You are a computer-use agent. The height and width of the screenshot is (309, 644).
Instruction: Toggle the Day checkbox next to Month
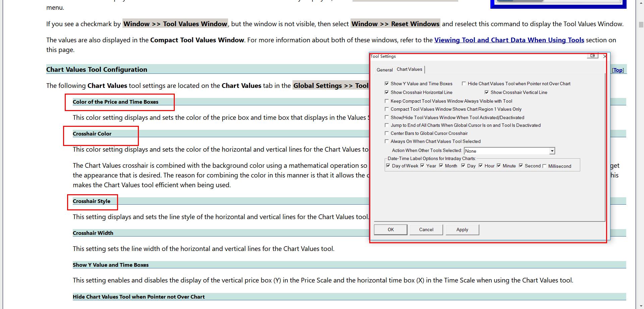pos(463,166)
